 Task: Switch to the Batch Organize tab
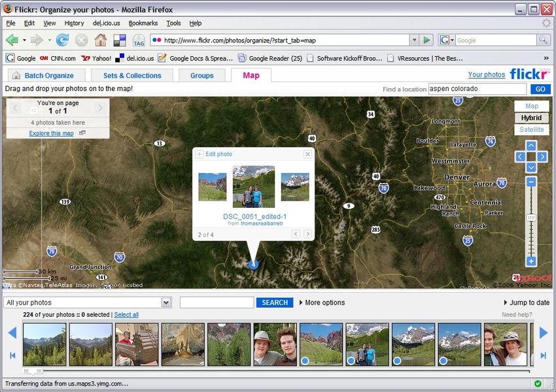[46, 75]
